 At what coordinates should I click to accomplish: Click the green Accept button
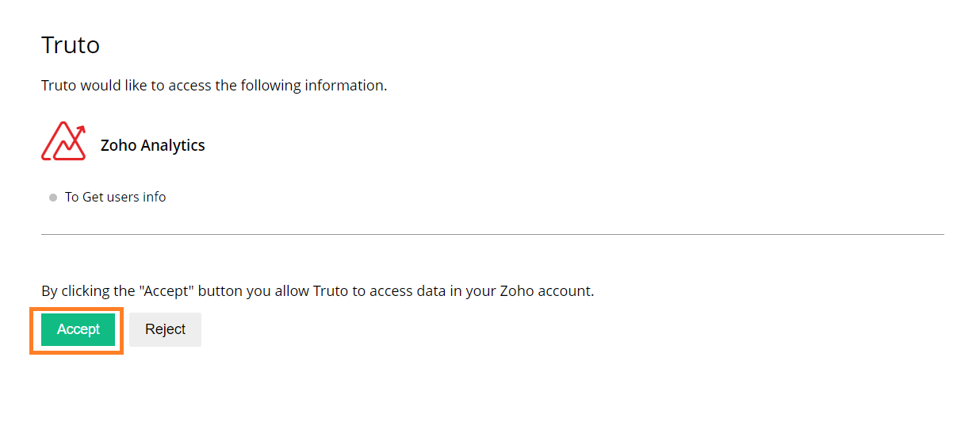point(78,329)
